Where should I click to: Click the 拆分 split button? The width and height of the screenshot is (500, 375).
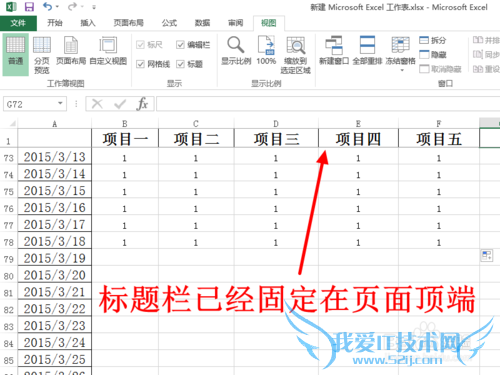tap(432, 40)
